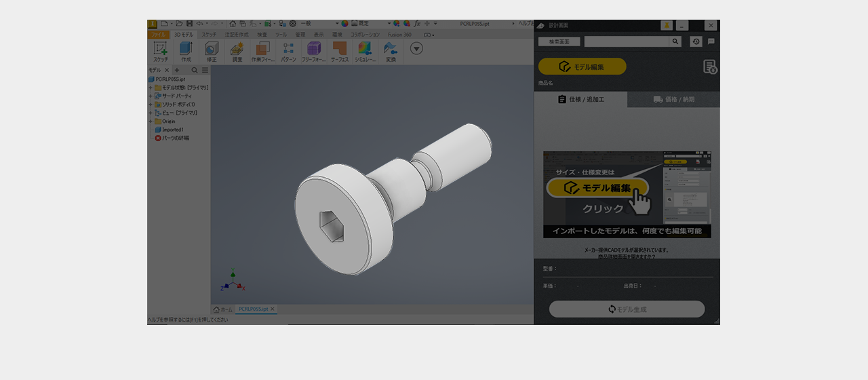Screen dimensions: 868x380
Task: Select Imported1 in the model tree
Action: pos(172,130)
